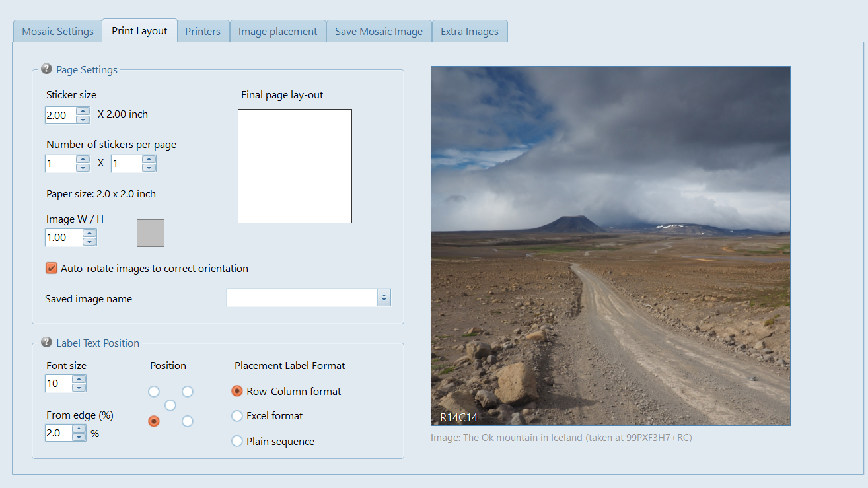Image resolution: width=868 pixels, height=488 pixels.
Task: Decrease Image W / H value
Action: (x=90, y=242)
